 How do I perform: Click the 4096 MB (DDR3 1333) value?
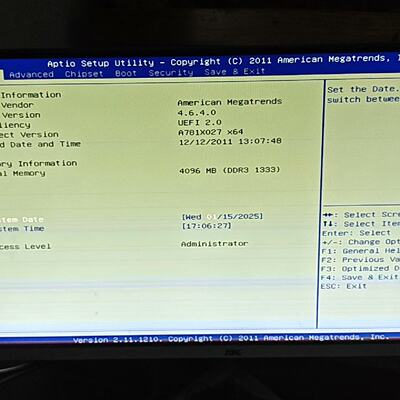click(x=229, y=170)
